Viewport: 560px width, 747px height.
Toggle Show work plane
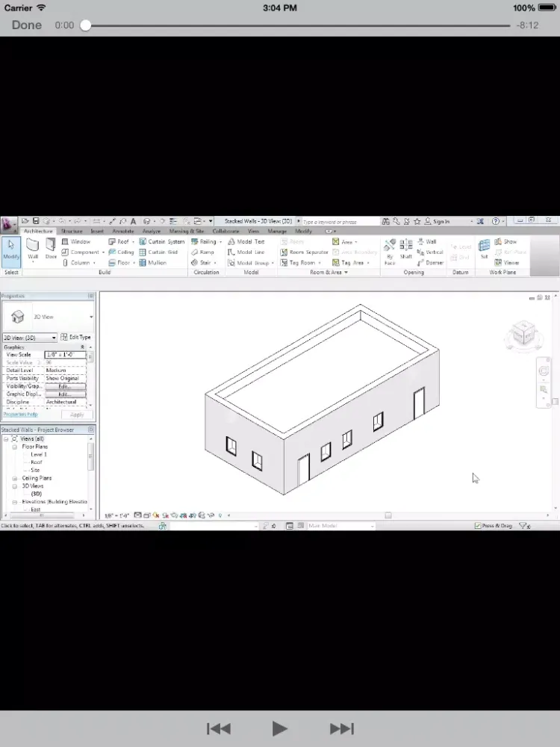[505, 241]
